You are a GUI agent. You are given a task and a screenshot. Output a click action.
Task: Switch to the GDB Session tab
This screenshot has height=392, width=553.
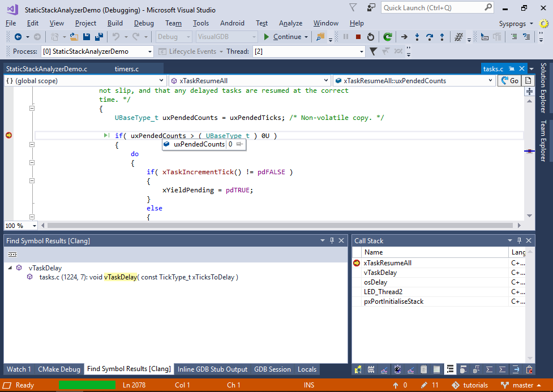[272, 369]
